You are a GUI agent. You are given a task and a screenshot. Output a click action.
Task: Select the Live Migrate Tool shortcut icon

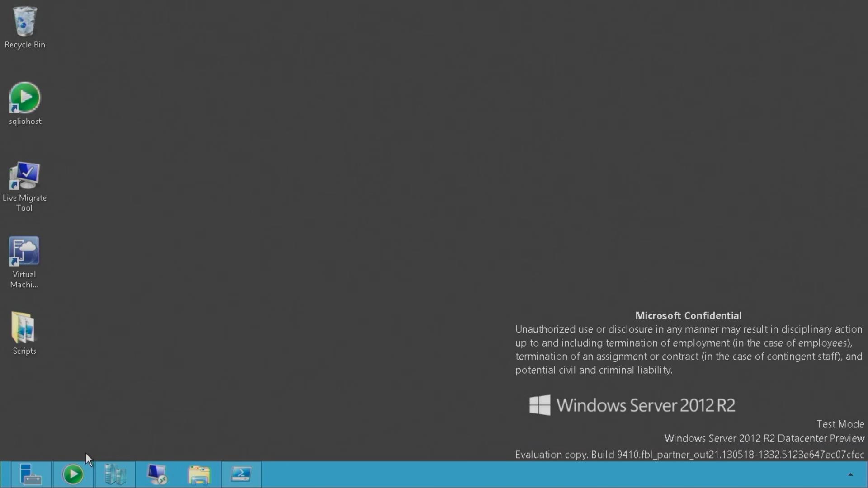pyautogui.click(x=24, y=175)
